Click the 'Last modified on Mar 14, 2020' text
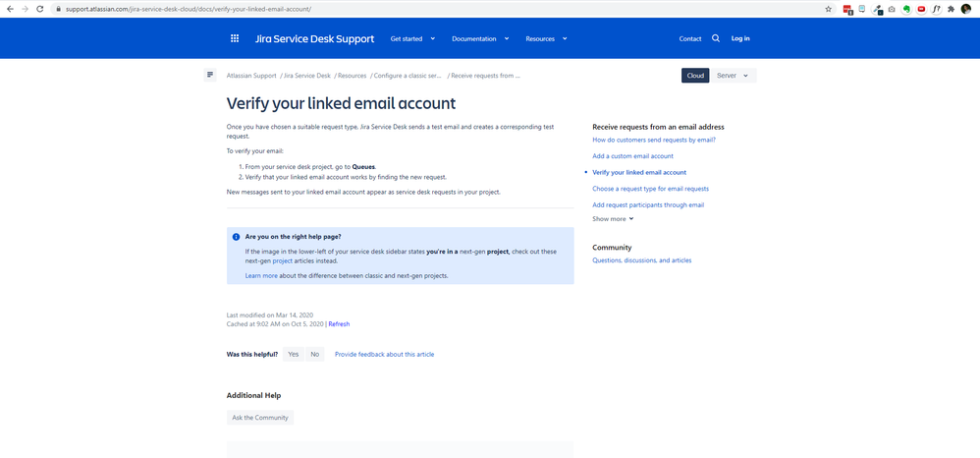 (x=269, y=315)
